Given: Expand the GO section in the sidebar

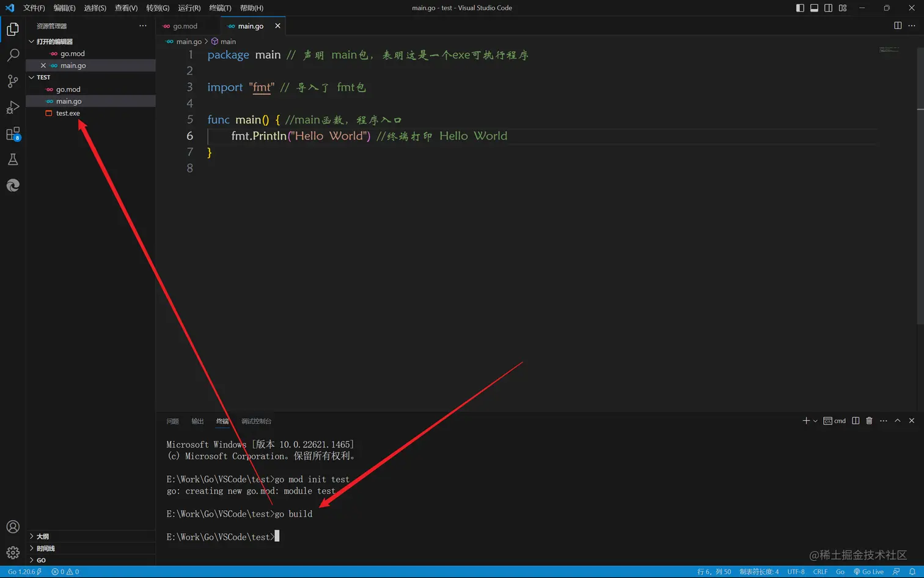Looking at the screenshot, I should pos(90,560).
